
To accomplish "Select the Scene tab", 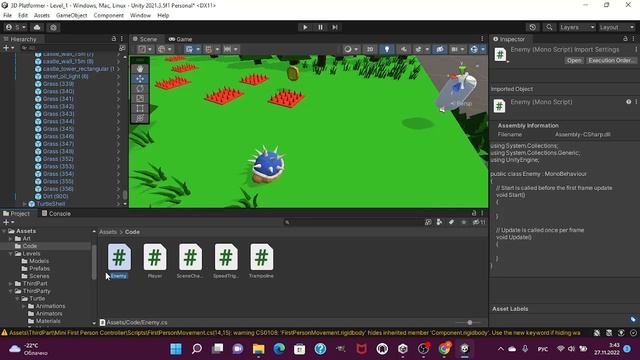I will [145, 39].
